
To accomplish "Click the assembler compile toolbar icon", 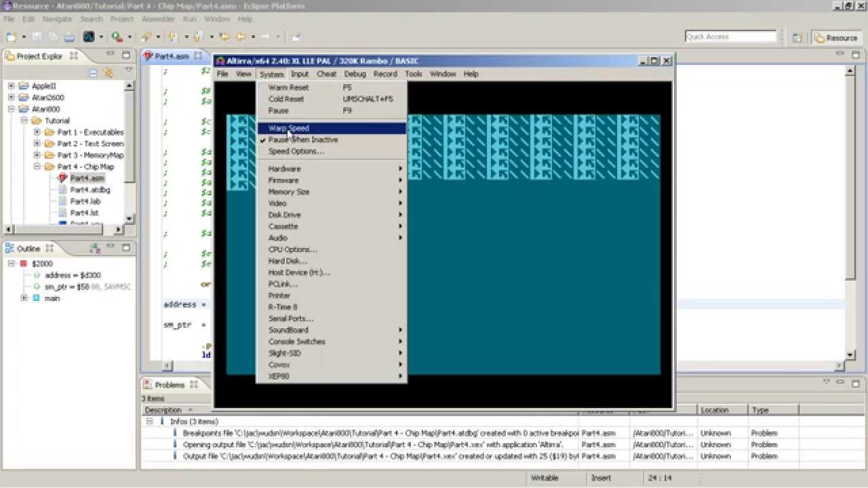I will 89,37.
